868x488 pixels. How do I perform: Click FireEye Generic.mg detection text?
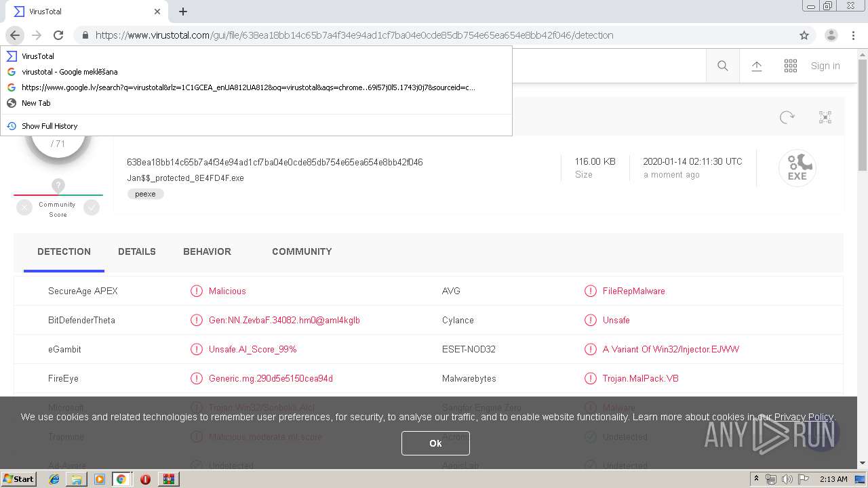point(271,378)
